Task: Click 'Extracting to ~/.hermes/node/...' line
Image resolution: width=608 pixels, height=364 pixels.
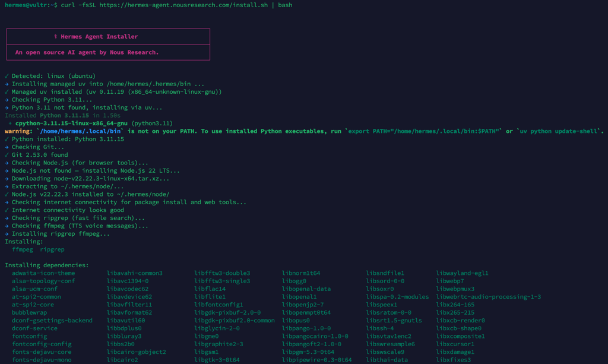Action: pyautogui.click(x=64, y=186)
